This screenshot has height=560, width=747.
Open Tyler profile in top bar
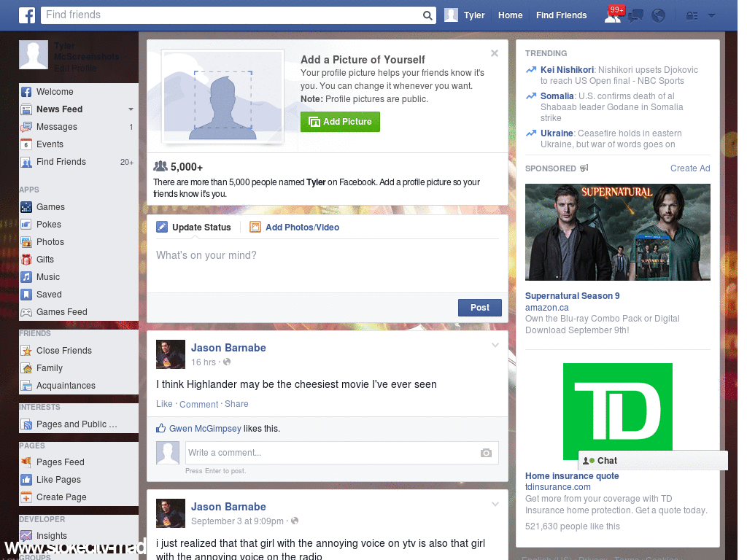coord(465,15)
